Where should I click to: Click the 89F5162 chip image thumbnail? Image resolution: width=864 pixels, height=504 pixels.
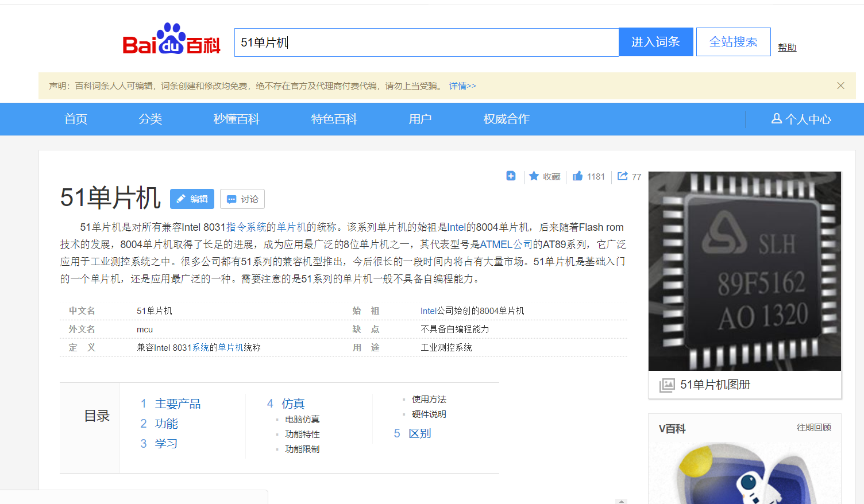click(x=745, y=271)
